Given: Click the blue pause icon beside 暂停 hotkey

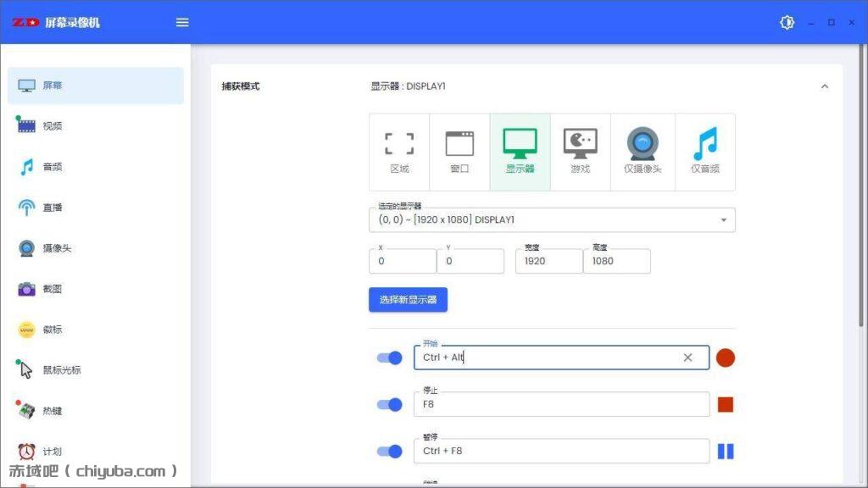Looking at the screenshot, I should click(x=726, y=451).
